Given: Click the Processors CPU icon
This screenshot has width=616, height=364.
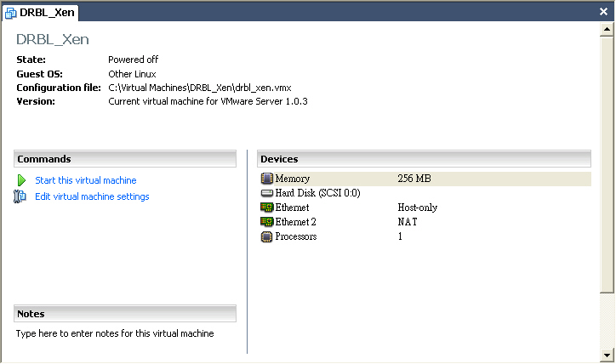Looking at the screenshot, I should 266,236.
